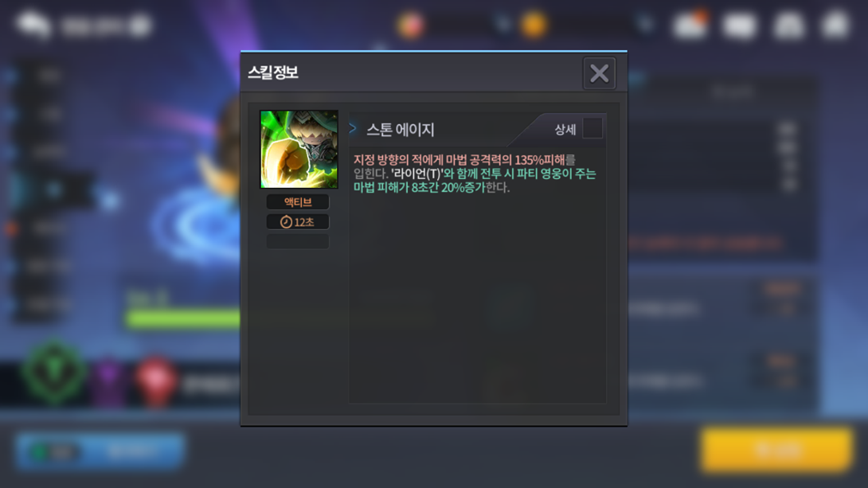The height and width of the screenshot is (488, 868).
Task: Select the highlighted item in the left sidebar
Action: coord(53,190)
